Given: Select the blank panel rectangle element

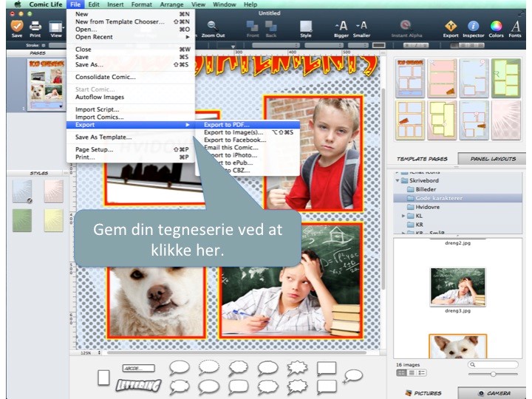Looking at the screenshot, I should coord(103,378).
